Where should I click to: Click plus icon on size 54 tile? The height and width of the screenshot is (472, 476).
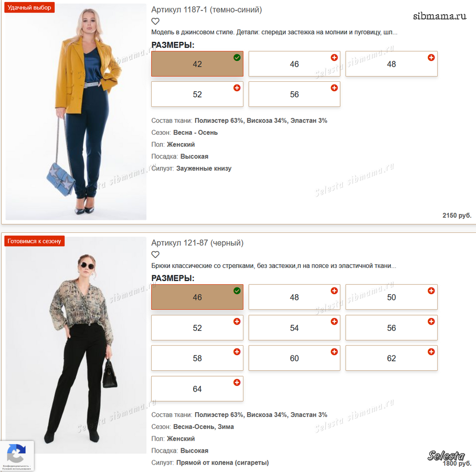334,321
